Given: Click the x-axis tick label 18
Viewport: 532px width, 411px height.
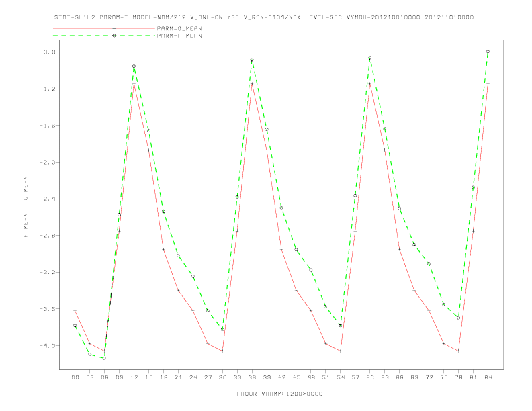Looking at the screenshot, I should 163,377.
